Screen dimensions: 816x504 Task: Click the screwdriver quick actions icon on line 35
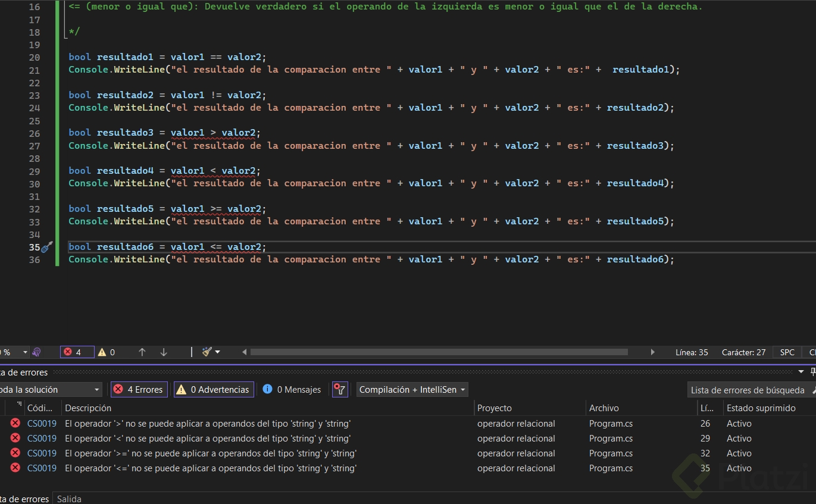click(x=48, y=247)
